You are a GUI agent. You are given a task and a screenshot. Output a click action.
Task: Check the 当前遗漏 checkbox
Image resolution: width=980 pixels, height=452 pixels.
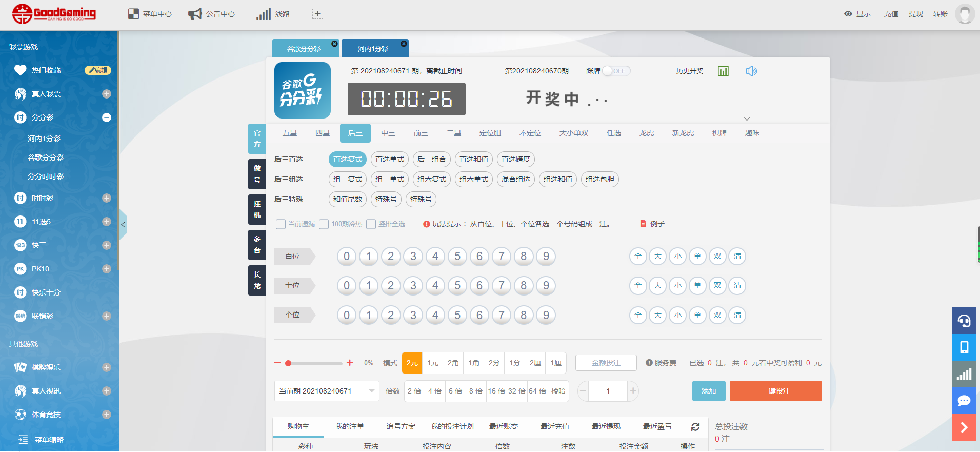281,224
